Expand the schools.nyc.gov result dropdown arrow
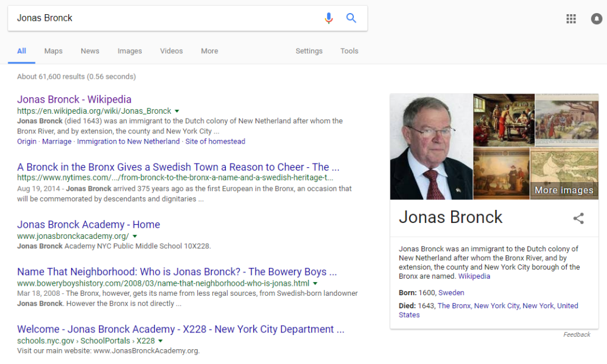Image resolution: width=607 pixels, height=364 pixels. [x=161, y=341]
